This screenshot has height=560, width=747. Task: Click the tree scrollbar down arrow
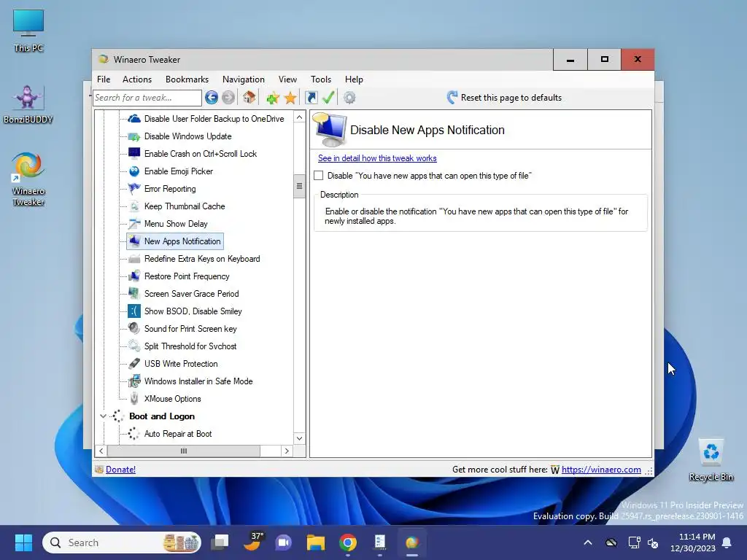(x=299, y=438)
